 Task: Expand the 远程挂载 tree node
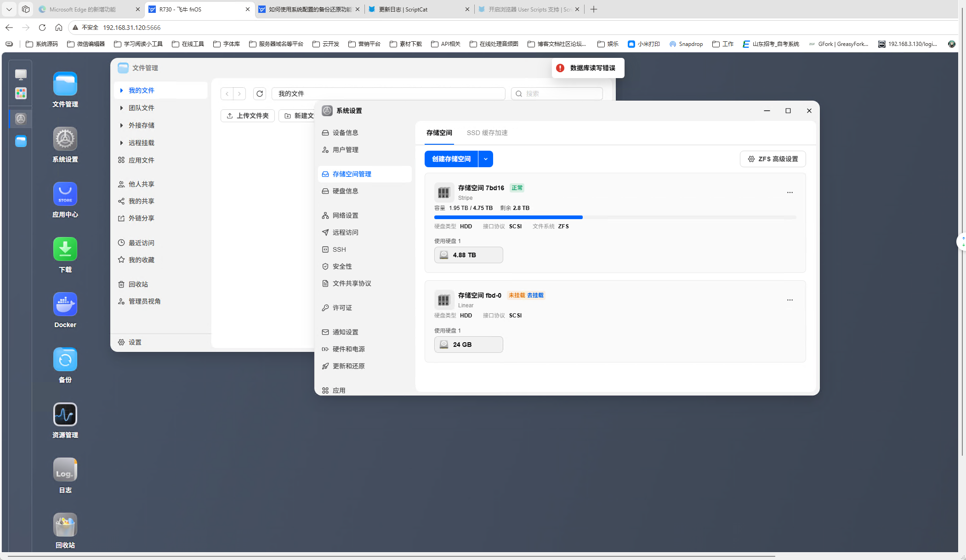(x=121, y=143)
